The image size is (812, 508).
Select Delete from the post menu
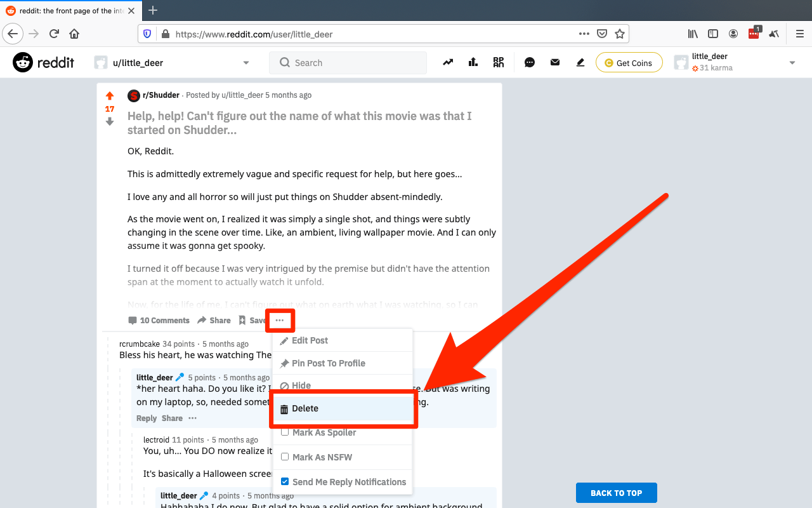[343, 408]
